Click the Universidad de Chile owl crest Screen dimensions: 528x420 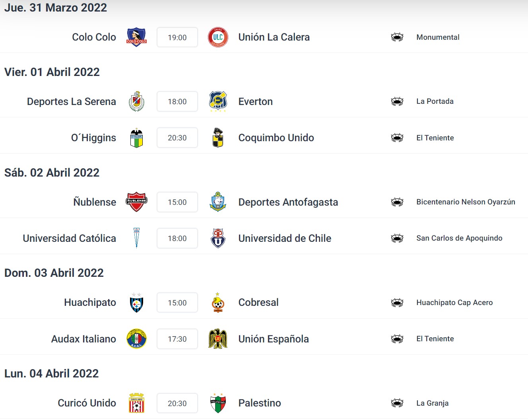[x=218, y=238]
